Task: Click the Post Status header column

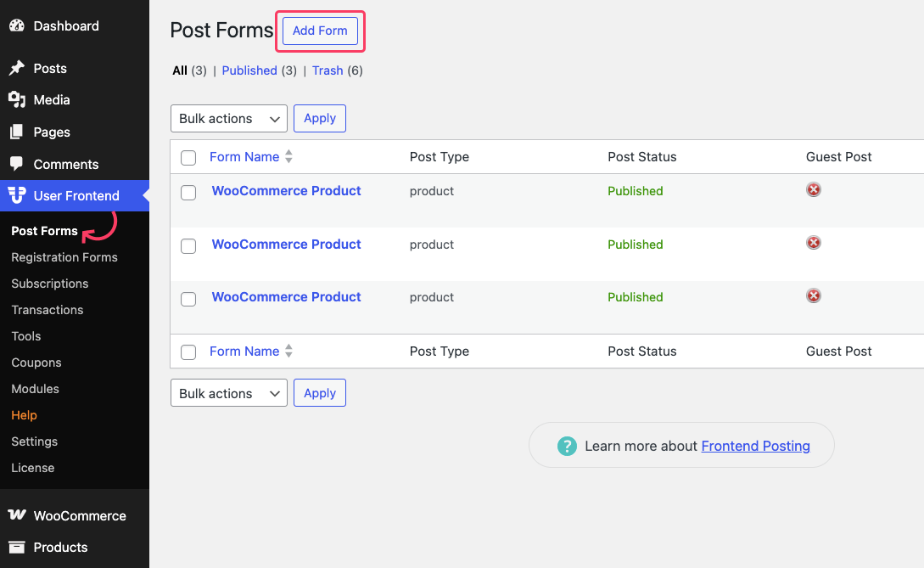Action: [641, 157]
